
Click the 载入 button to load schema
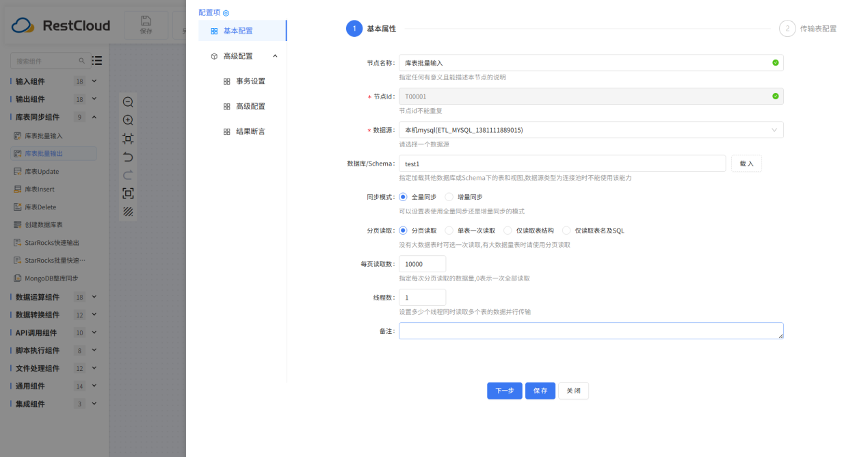[x=746, y=163]
